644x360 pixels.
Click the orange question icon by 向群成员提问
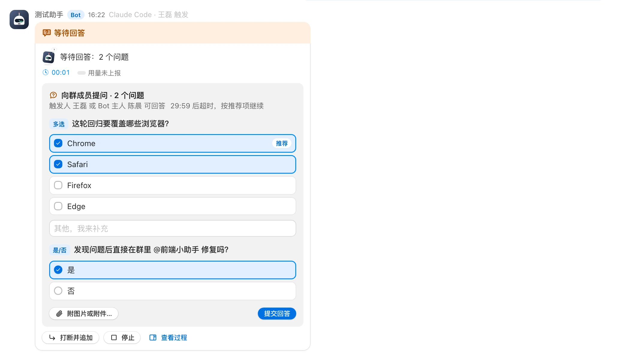pyautogui.click(x=53, y=95)
